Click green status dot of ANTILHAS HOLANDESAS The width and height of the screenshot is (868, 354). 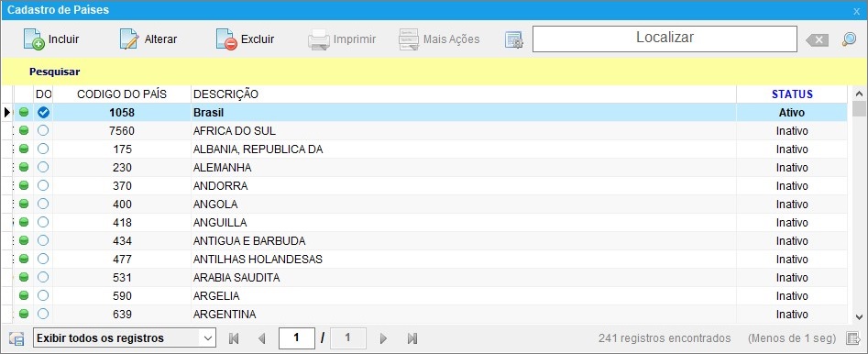pos(24,259)
